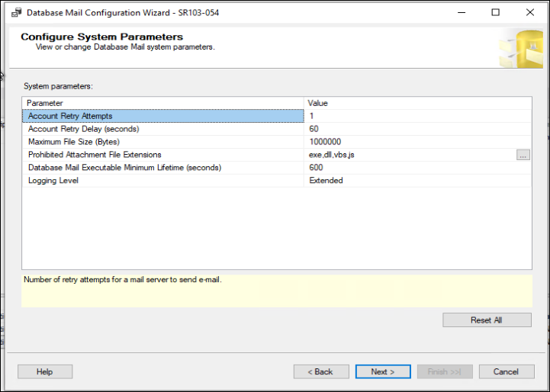Edit the maximum file size value 1000000
Image resolution: width=550 pixels, height=392 pixels.
418,142
